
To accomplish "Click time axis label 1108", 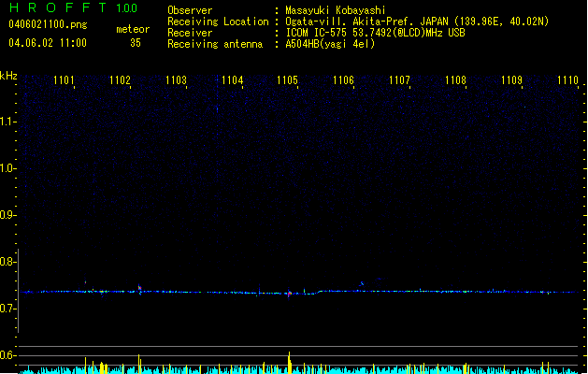I will (455, 80).
